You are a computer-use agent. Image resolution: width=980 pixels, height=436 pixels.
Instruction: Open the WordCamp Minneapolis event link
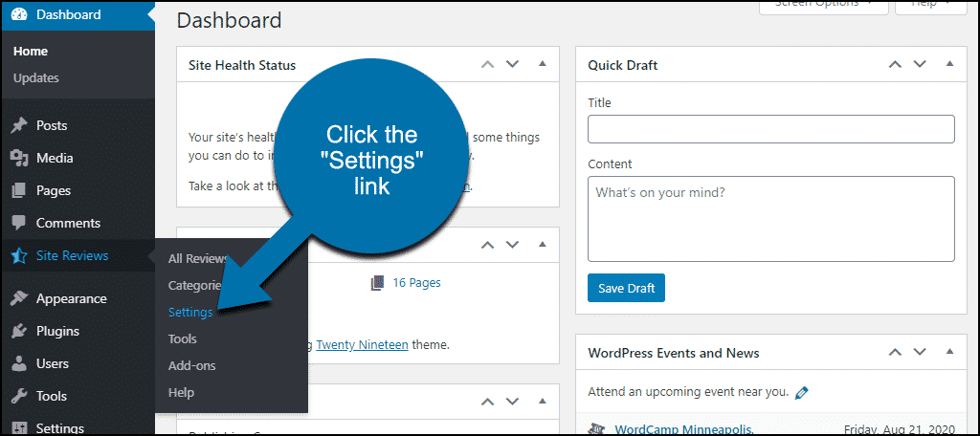(x=685, y=429)
